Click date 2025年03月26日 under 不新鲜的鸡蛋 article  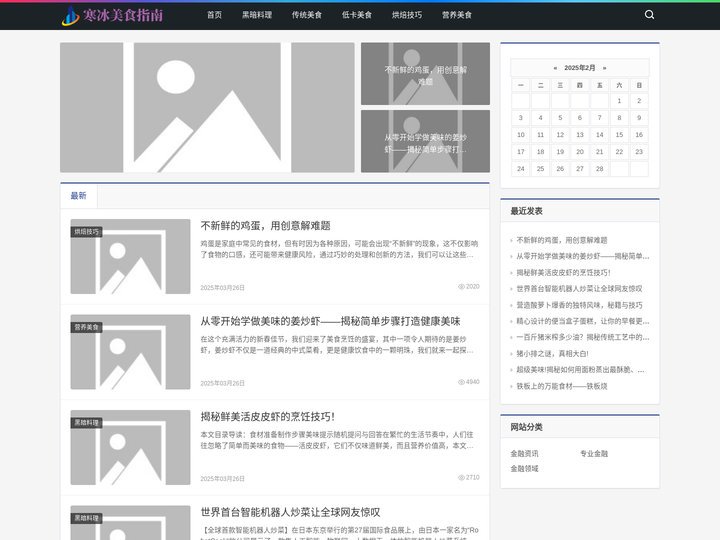(x=222, y=288)
